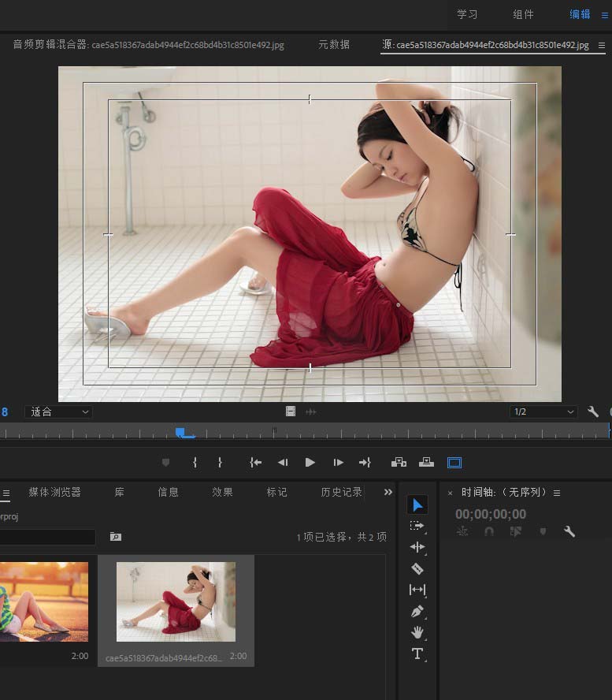Click the Drag Audio Only waveform icon
Image resolution: width=612 pixels, height=700 pixels.
[311, 411]
